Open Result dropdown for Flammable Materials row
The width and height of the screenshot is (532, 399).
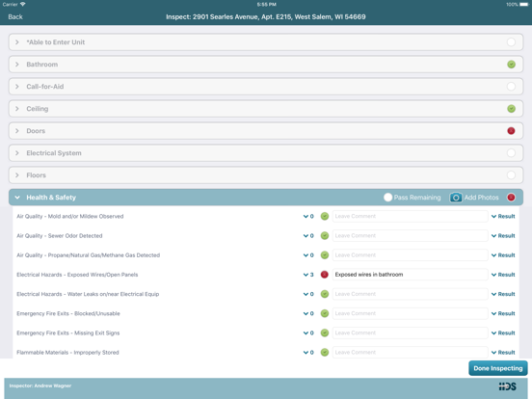[x=503, y=352]
